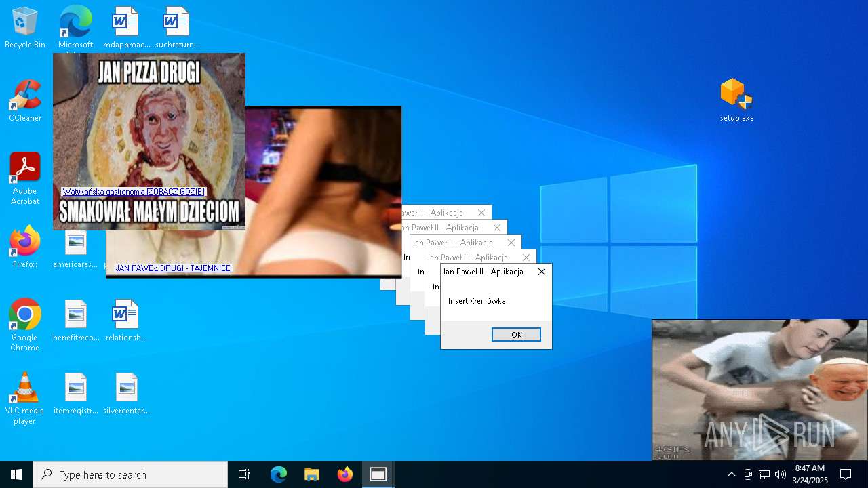Focus the Type here to search box
This screenshot has height=488, width=868.
(130, 474)
